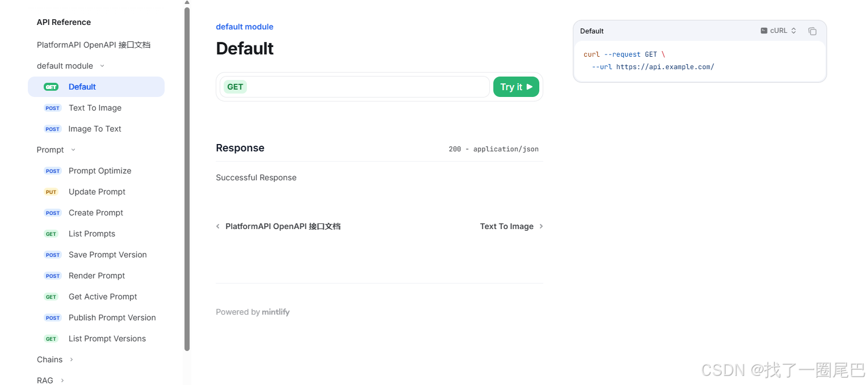The height and width of the screenshot is (385, 868).
Task: Select Image To Text in sidebar
Action: pyautogui.click(x=95, y=129)
